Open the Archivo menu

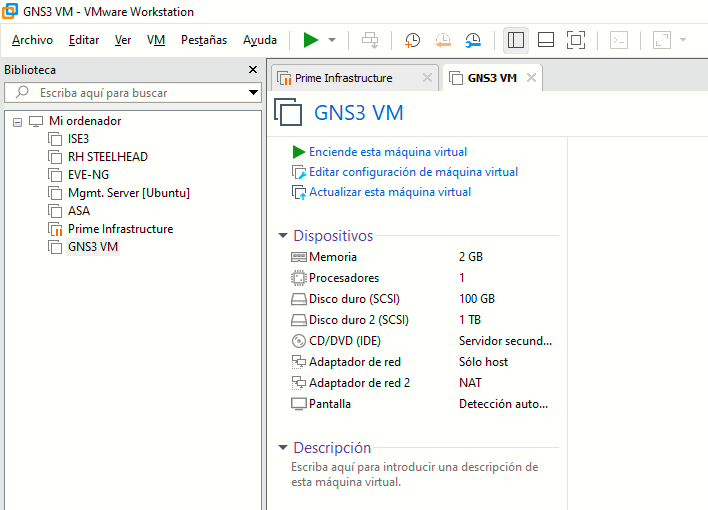coord(32,40)
